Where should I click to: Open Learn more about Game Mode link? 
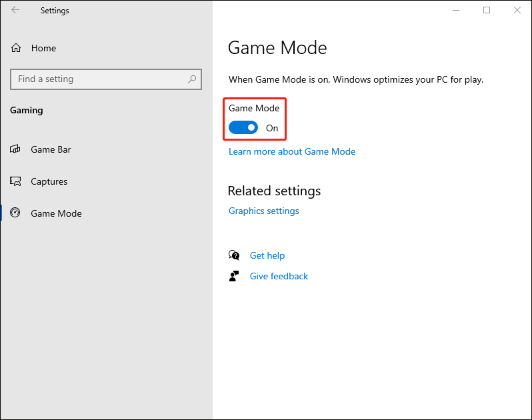point(292,151)
